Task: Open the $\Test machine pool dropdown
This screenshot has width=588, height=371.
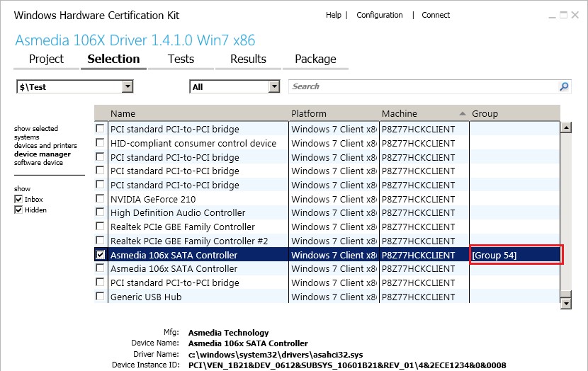Action: coord(74,86)
